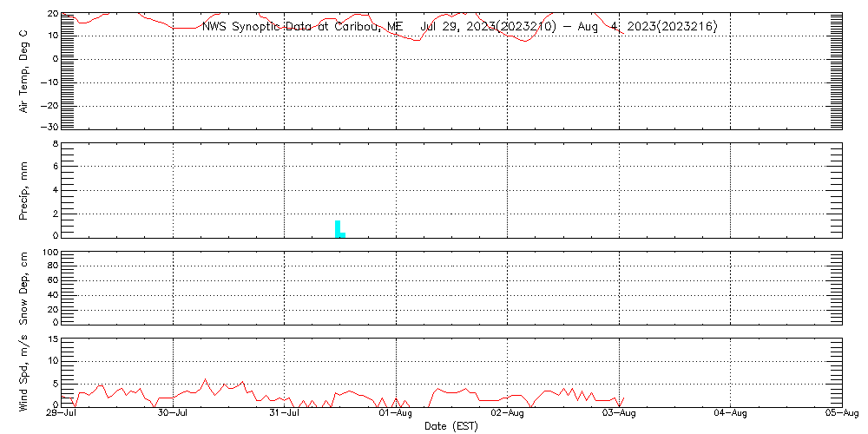Select the 'Precip, mm' axis label
This screenshot has width=868, height=434.
point(23,189)
